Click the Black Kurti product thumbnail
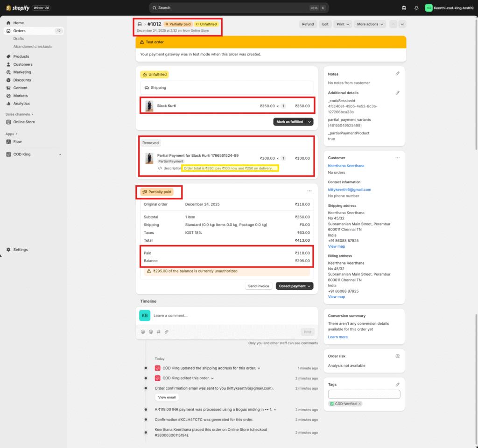This screenshot has width=478, height=448. pos(149,106)
